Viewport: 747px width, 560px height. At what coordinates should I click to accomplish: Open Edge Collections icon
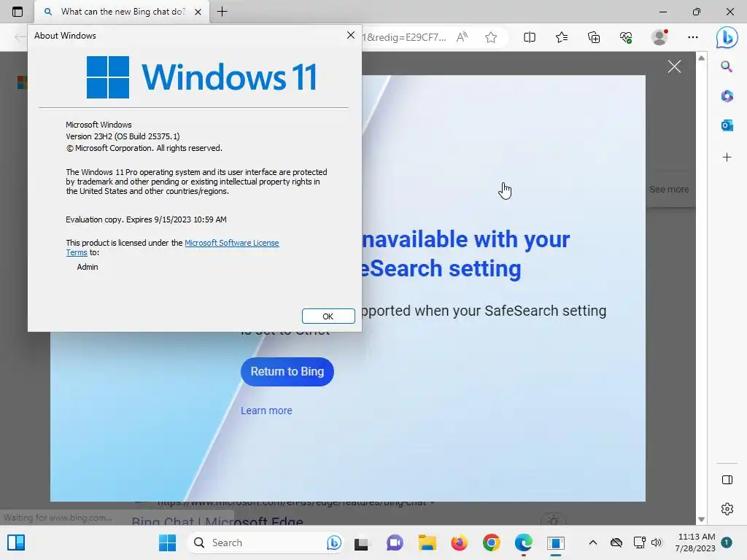594,37
